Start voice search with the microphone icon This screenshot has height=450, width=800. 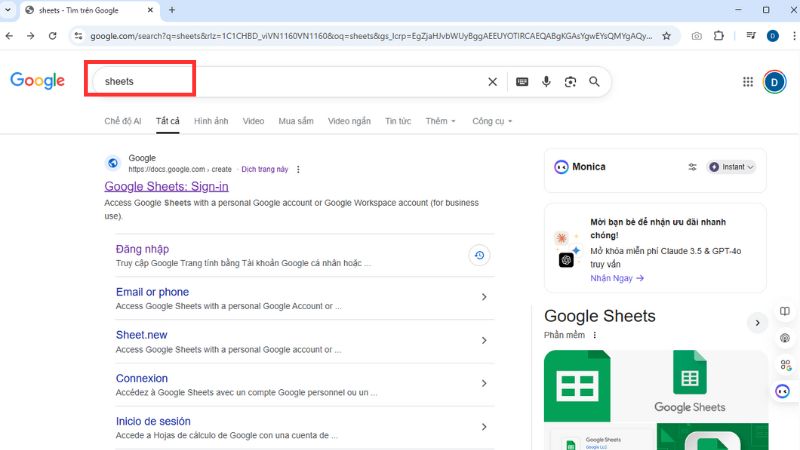coord(546,82)
